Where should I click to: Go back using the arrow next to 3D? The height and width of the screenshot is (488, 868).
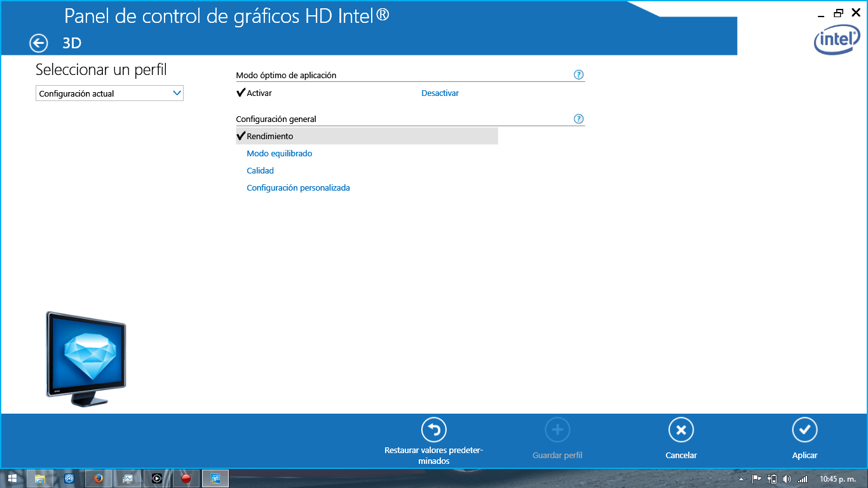click(x=39, y=43)
